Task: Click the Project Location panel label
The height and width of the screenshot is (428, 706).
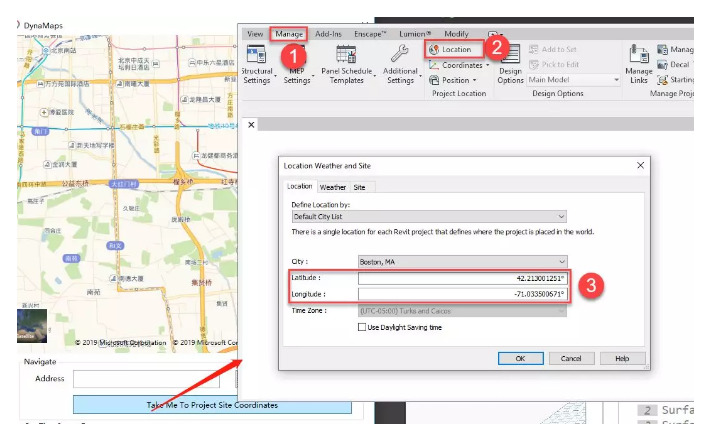Action: coord(459,93)
